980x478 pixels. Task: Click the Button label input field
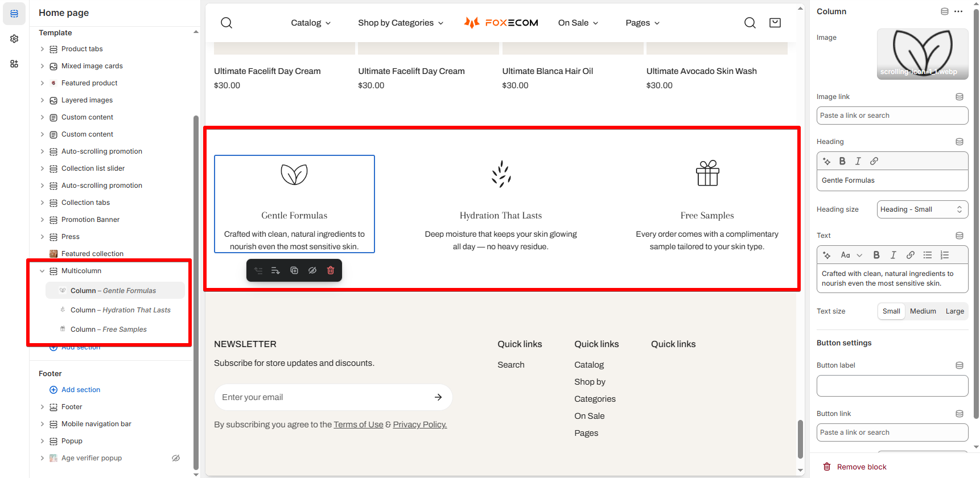pyautogui.click(x=892, y=386)
